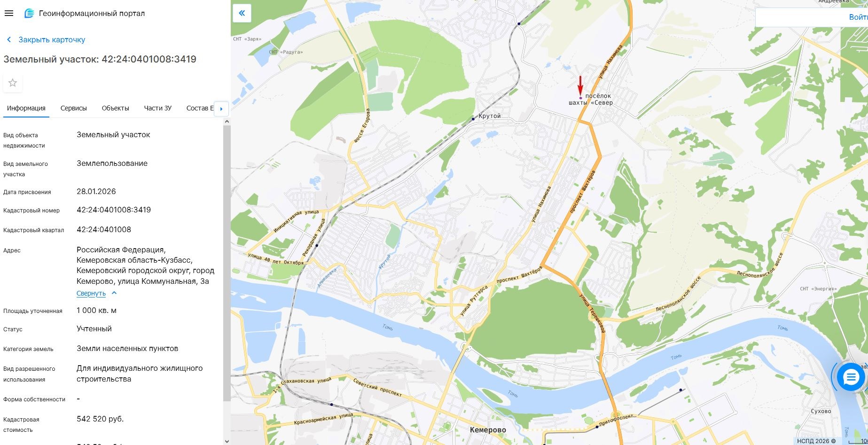This screenshot has width=868, height=445.
Task: Collapse address with Свернуть link
Action: pos(91,293)
